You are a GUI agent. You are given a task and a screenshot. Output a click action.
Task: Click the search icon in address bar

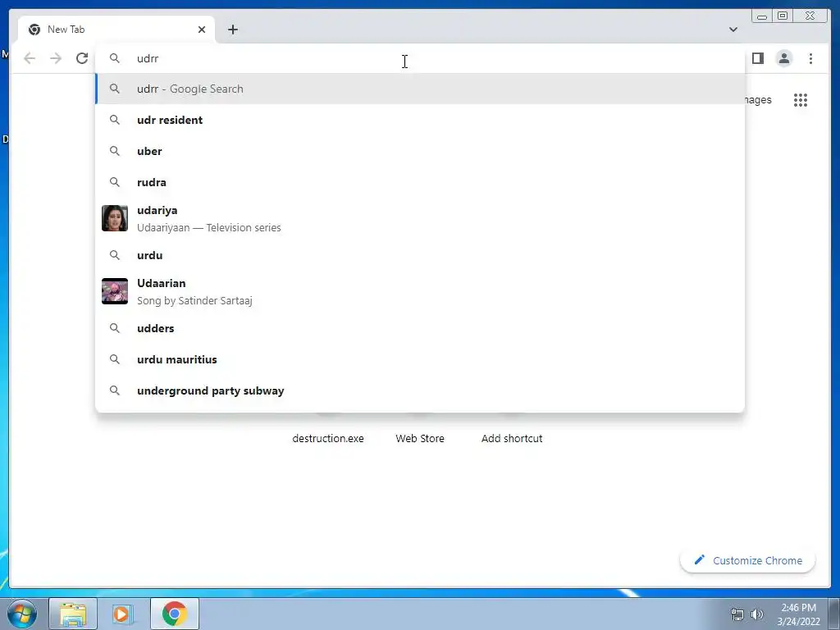[x=115, y=58]
